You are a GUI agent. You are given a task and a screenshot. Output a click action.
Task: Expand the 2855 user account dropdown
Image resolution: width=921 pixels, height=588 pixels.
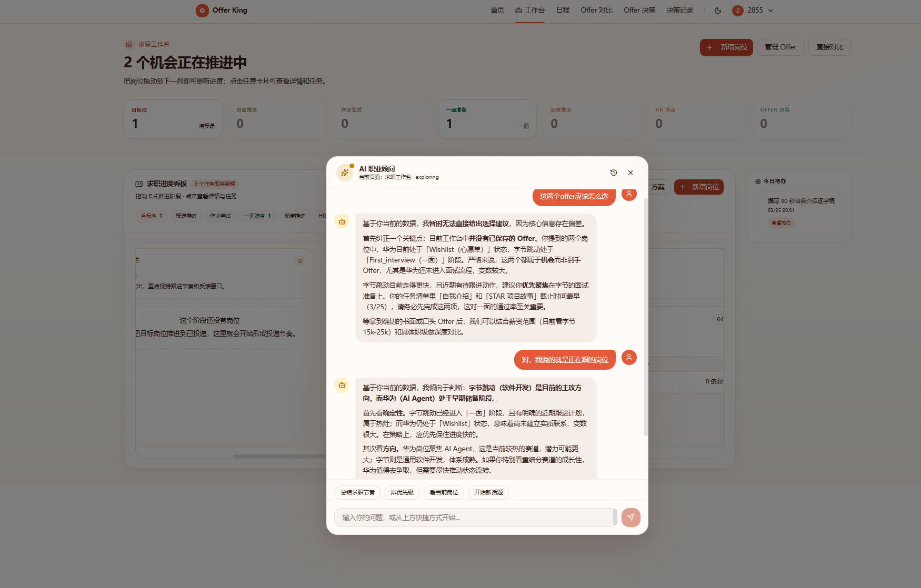pos(753,11)
